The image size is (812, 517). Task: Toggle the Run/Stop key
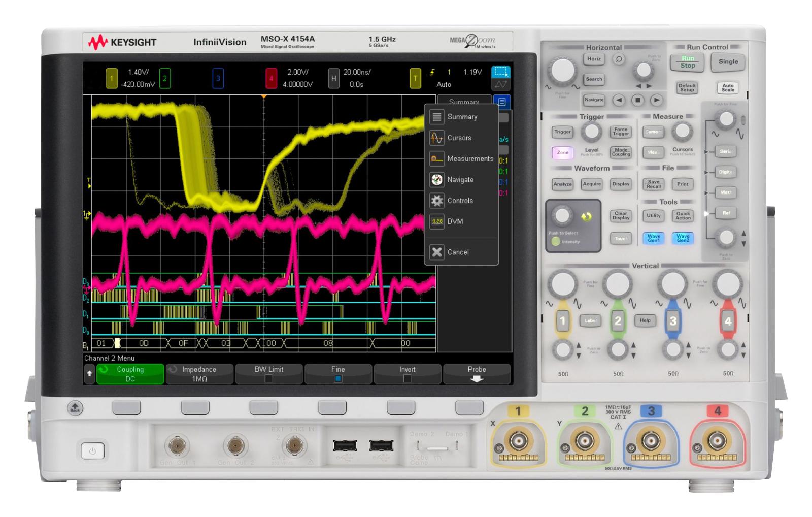point(688,62)
